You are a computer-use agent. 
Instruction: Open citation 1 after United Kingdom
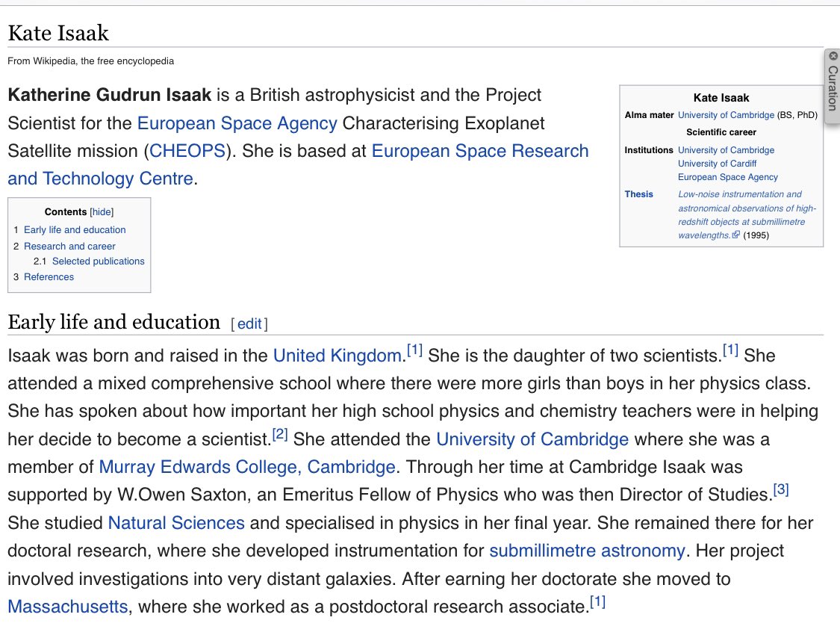coord(414,350)
